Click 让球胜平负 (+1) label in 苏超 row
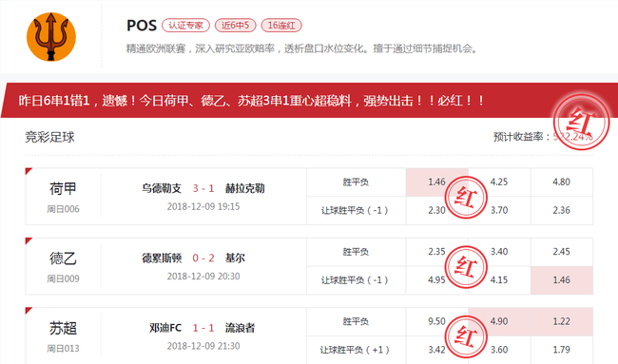Screen dimensions: 618x364 pyautogui.click(x=355, y=350)
